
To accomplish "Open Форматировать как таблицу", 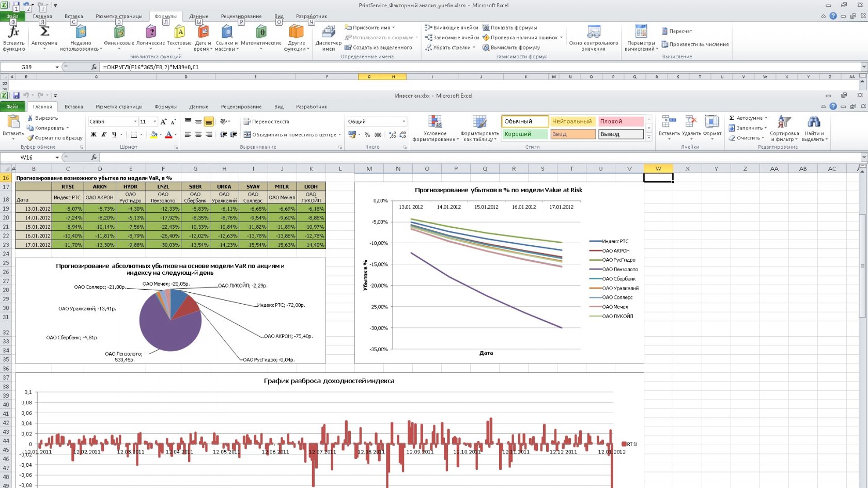I will click(x=479, y=129).
